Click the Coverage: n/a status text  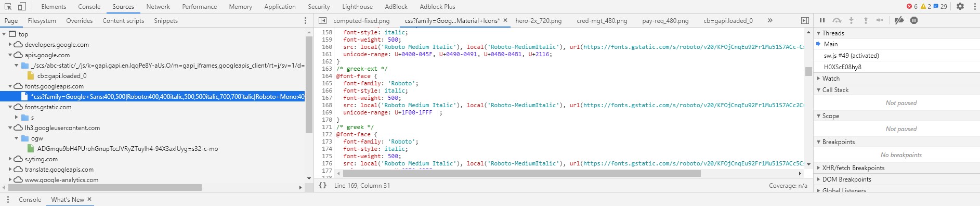[788, 185]
